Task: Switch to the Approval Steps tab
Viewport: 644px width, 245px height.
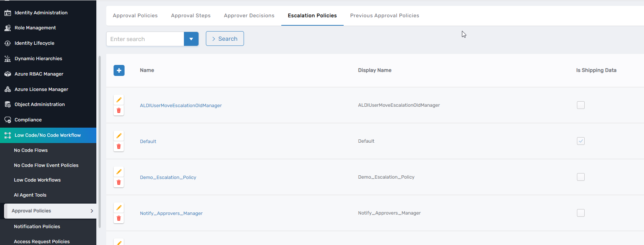Action: [190, 16]
